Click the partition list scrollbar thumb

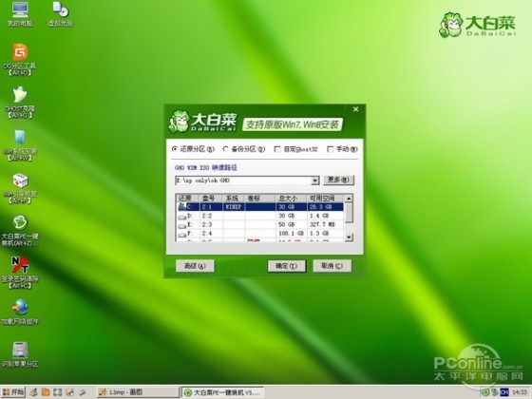click(x=349, y=213)
